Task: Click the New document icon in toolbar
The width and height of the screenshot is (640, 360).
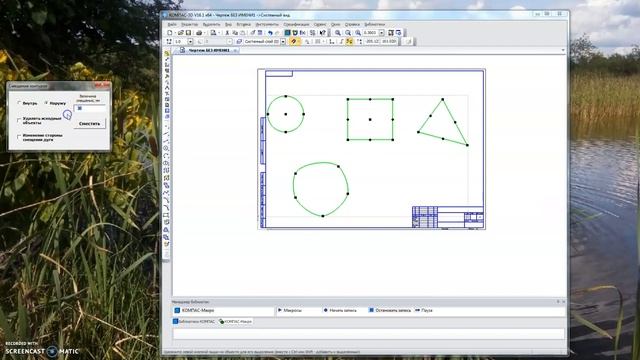Action: pyautogui.click(x=169, y=33)
